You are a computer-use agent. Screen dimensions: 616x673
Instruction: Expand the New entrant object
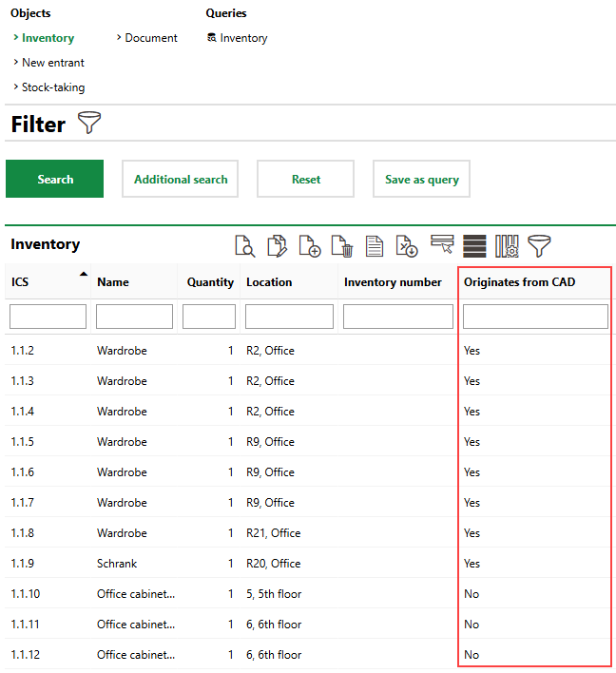pyautogui.click(x=52, y=63)
